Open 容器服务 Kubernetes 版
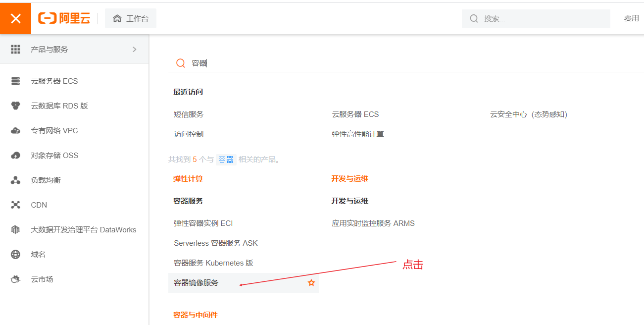 tap(214, 263)
